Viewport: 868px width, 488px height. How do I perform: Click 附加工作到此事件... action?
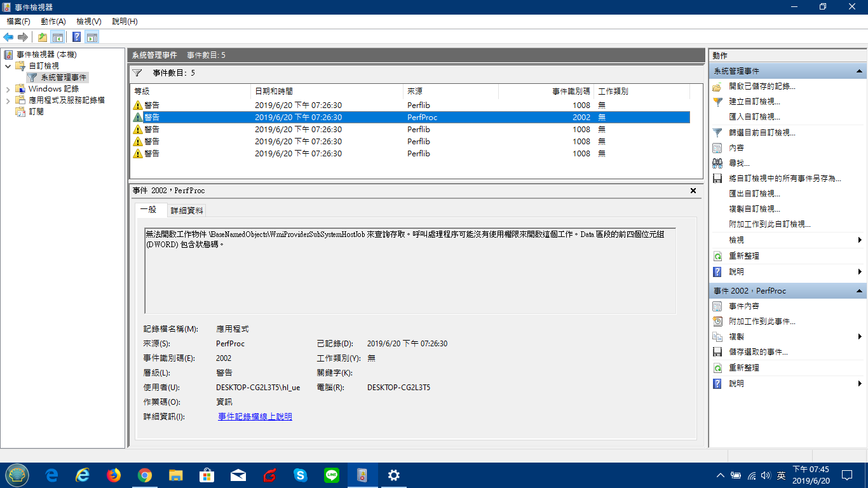pos(762,322)
